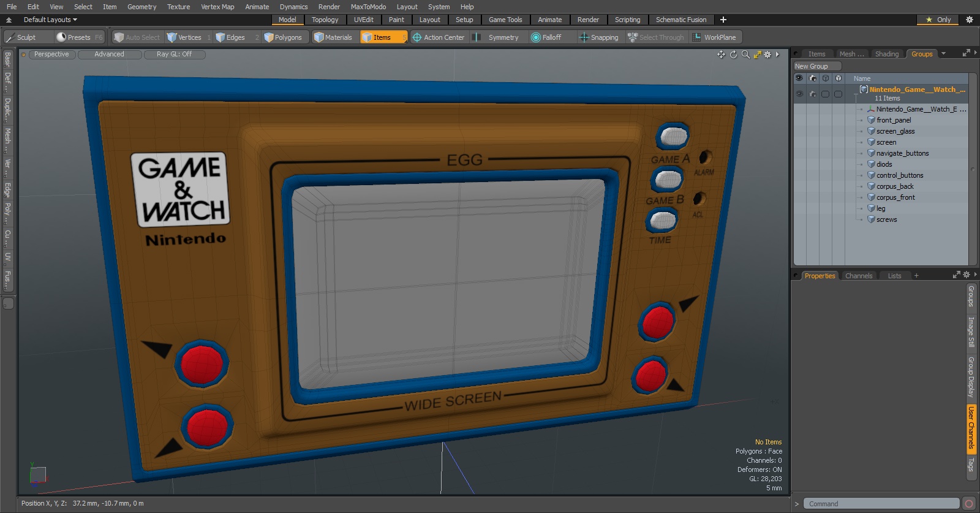980x513 pixels.
Task: Add new Properties tab with plus
Action: (917, 276)
